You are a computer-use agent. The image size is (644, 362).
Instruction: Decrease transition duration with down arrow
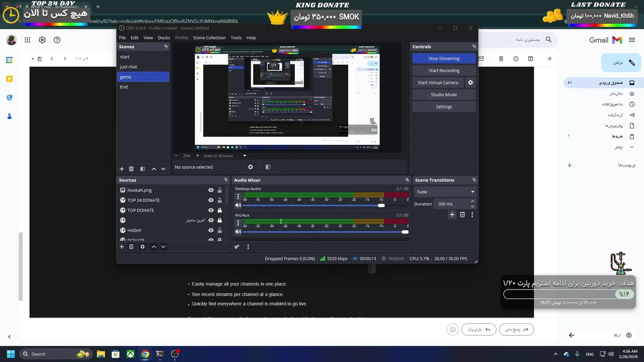[472, 206]
